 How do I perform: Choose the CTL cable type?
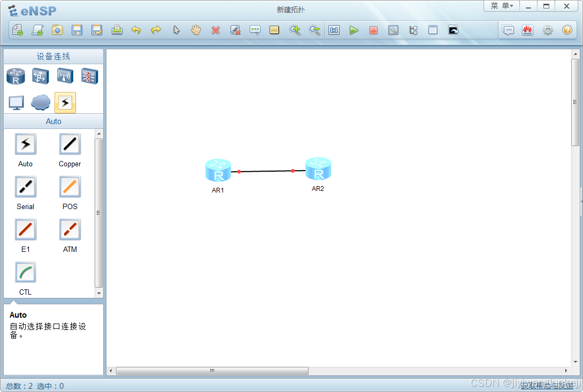click(x=25, y=272)
